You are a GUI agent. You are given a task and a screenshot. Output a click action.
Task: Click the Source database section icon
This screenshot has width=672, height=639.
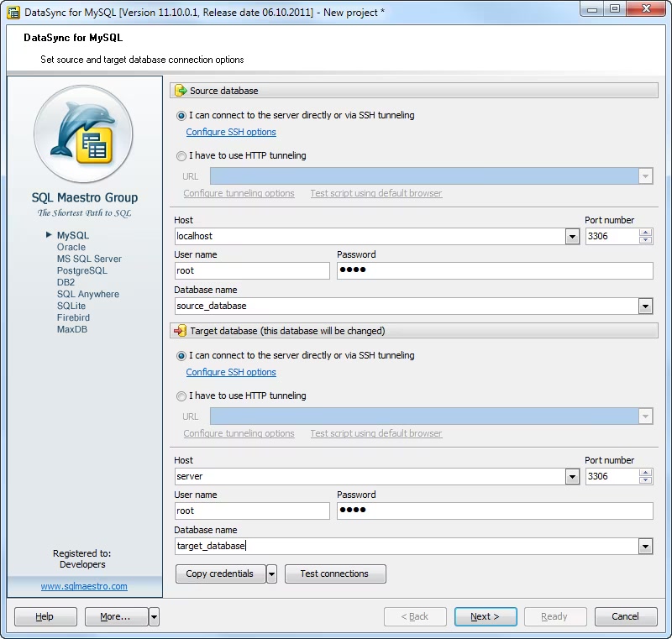pos(180,91)
